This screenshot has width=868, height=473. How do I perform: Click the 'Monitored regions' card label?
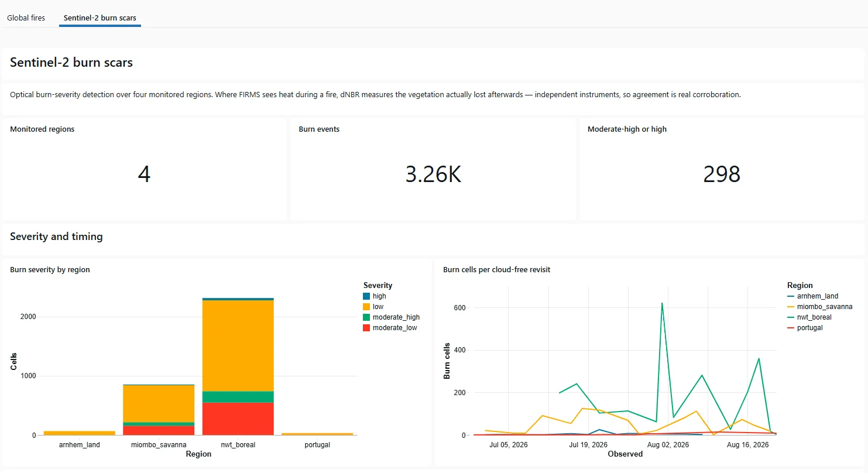(x=42, y=129)
